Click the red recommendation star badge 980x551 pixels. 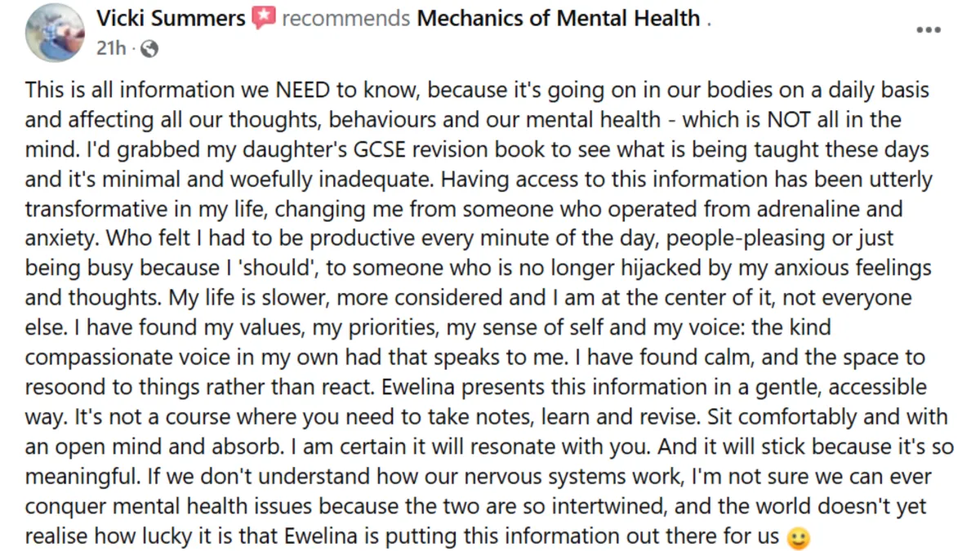click(264, 18)
